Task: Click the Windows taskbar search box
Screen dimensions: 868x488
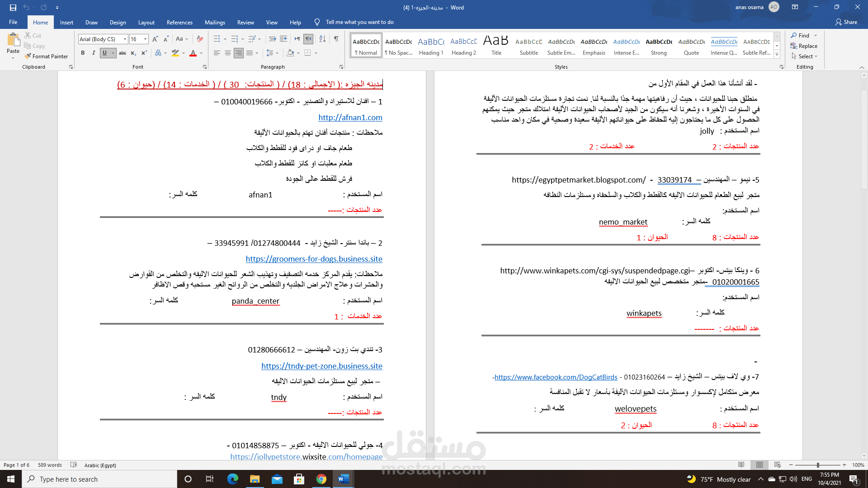Action: click(x=99, y=479)
